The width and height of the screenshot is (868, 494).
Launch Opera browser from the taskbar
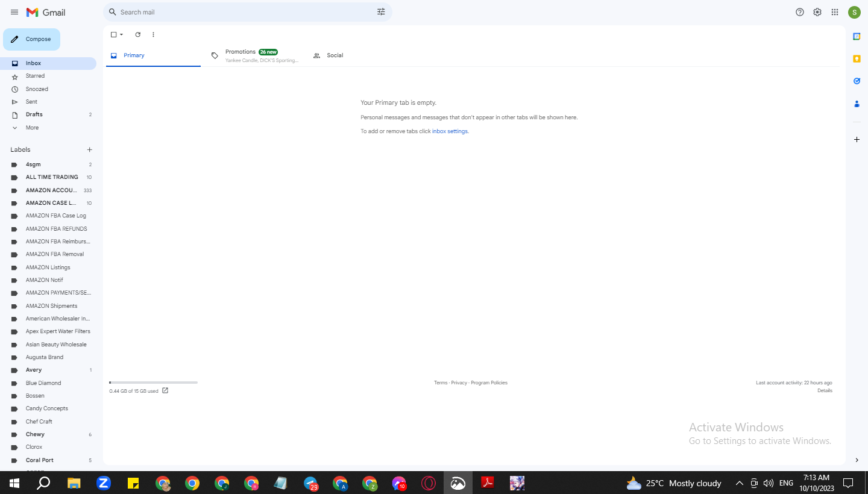click(x=429, y=483)
